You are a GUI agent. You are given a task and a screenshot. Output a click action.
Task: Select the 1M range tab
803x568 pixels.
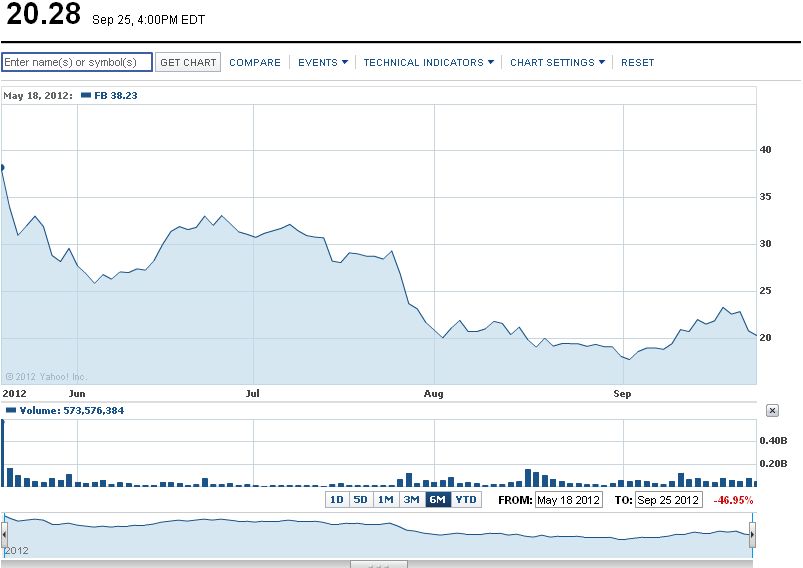click(386, 499)
